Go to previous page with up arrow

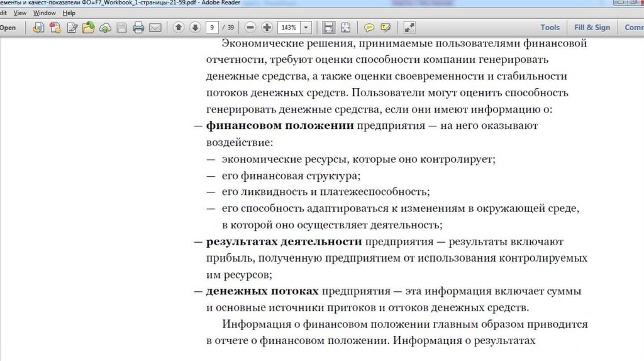point(178,28)
